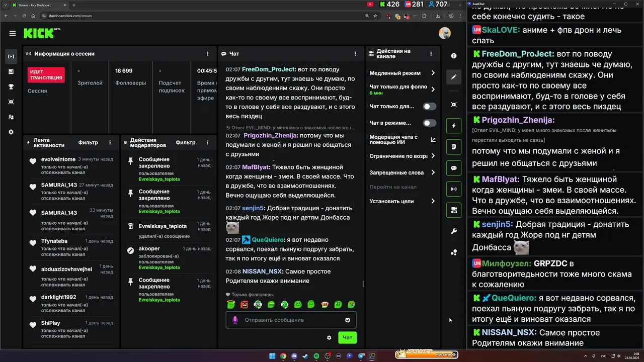Open the Windows Start menu
Screen dimensions: 644x362
(272, 356)
